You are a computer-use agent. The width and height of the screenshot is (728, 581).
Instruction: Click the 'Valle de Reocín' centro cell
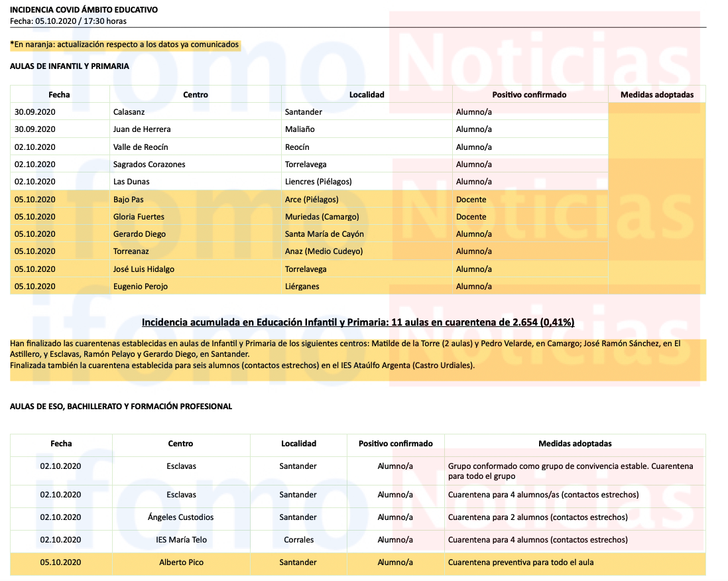(x=141, y=147)
